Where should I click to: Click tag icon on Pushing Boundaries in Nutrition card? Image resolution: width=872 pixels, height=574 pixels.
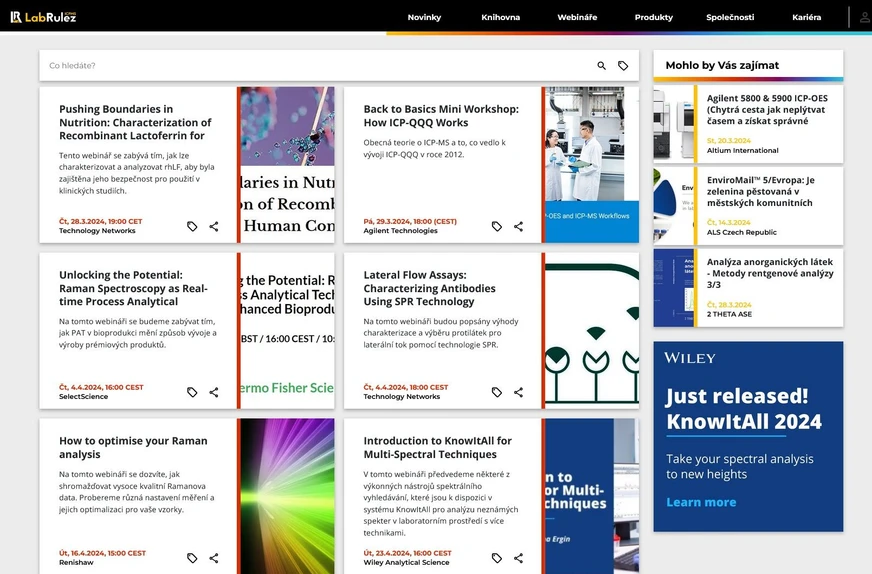point(192,226)
